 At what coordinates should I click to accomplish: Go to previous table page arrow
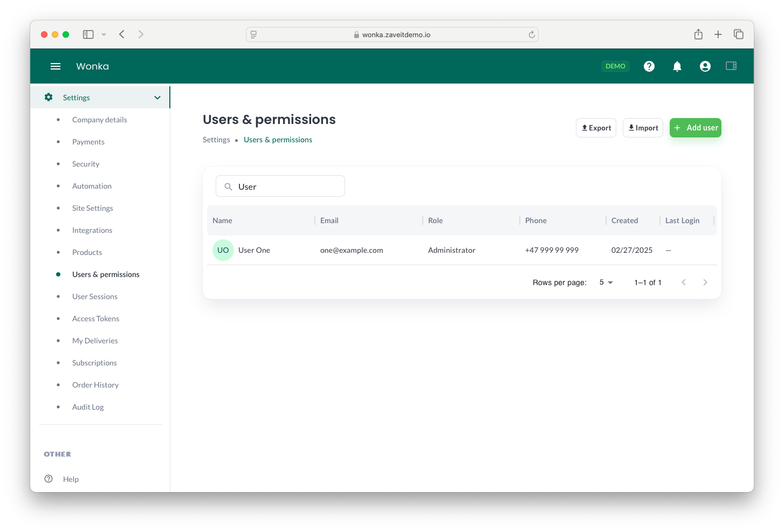(684, 282)
